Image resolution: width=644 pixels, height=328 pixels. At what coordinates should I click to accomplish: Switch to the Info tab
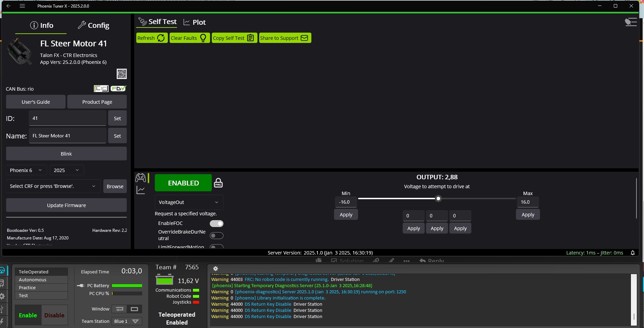(x=42, y=25)
